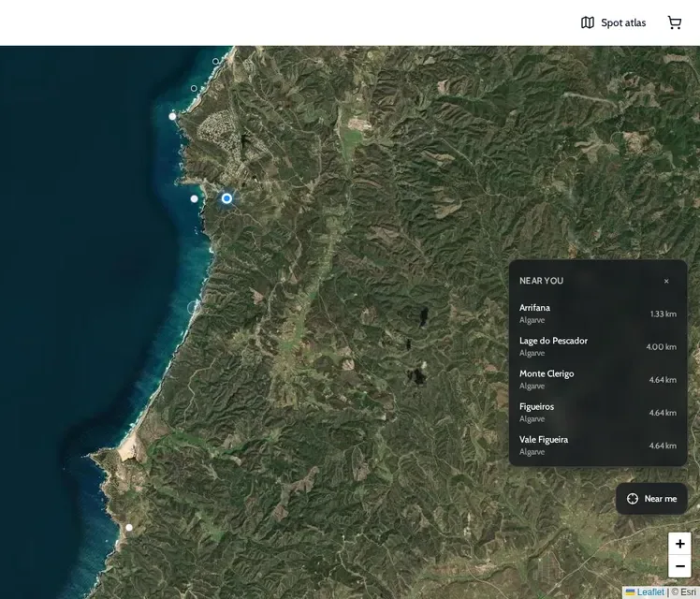Click the 4.00 km distance value

661,347
